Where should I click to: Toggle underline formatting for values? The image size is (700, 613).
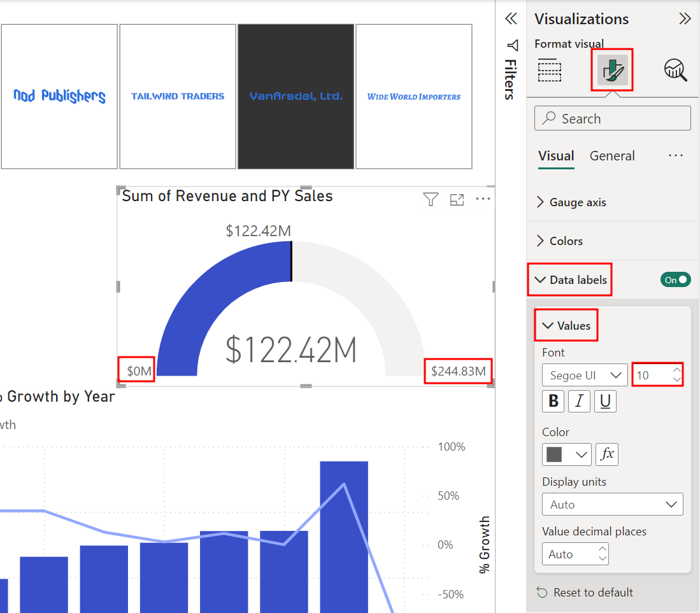605,401
